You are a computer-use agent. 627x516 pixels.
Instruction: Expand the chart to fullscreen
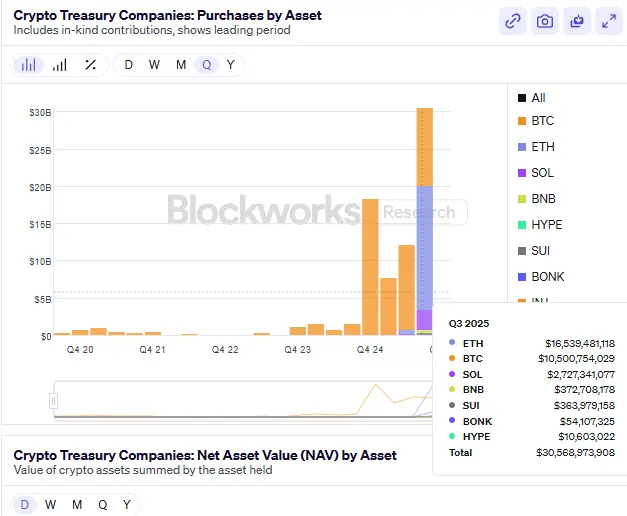pyautogui.click(x=606, y=21)
